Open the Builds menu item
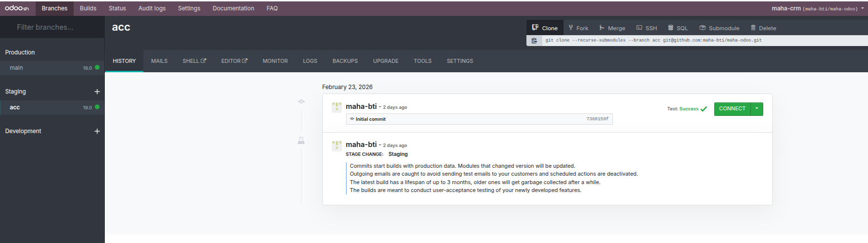The width and height of the screenshot is (868, 243). [88, 8]
